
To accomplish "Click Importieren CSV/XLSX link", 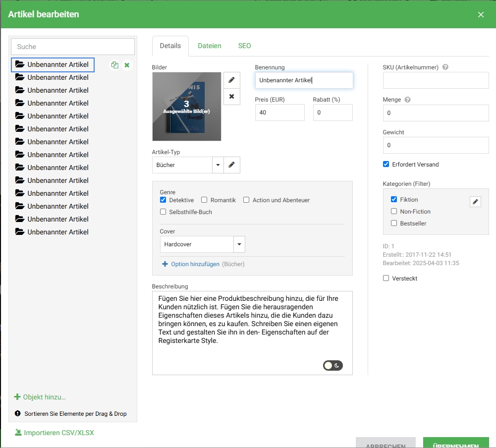I will coord(58,433).
